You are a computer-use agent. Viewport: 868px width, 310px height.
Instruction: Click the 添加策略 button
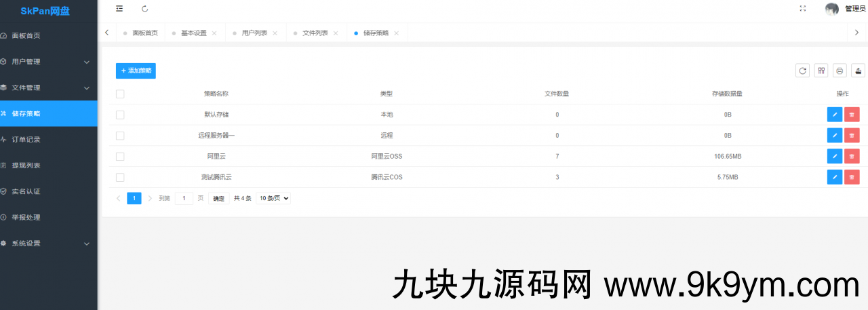(136, 71)
